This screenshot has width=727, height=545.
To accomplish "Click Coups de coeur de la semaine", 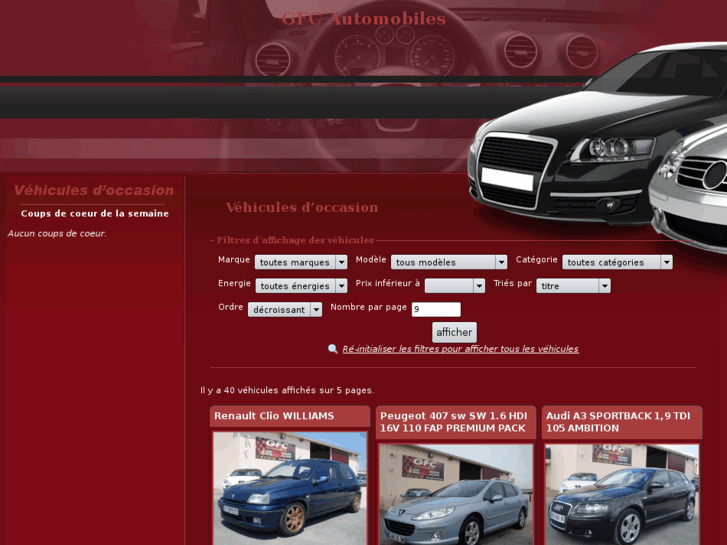I will [x=95, y=213].
